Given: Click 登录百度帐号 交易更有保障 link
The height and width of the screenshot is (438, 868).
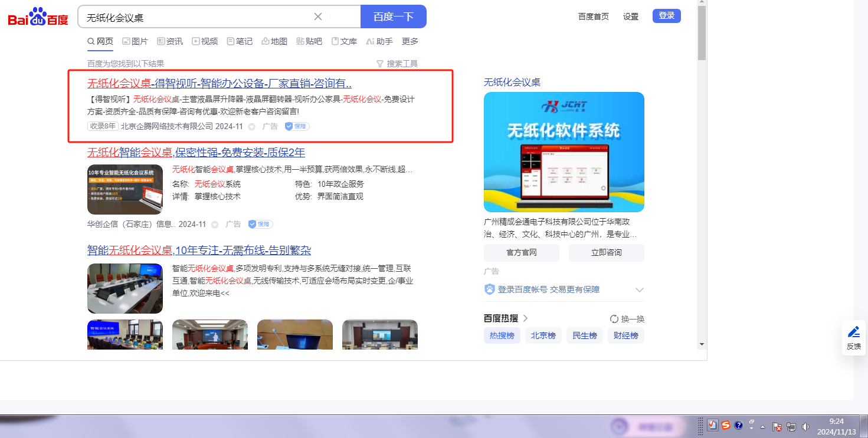Looking at the screenshot, I should (549, 289).
